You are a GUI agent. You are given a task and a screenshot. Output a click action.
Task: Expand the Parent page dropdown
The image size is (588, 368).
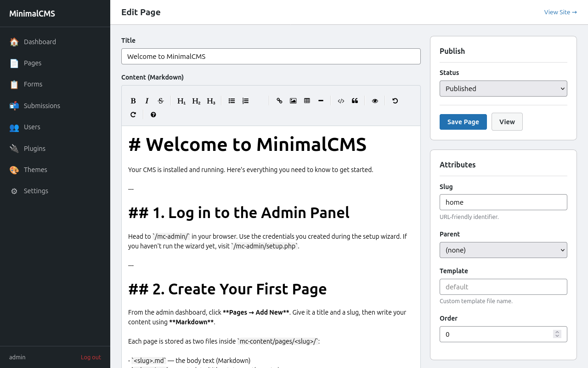pos(503,250)
